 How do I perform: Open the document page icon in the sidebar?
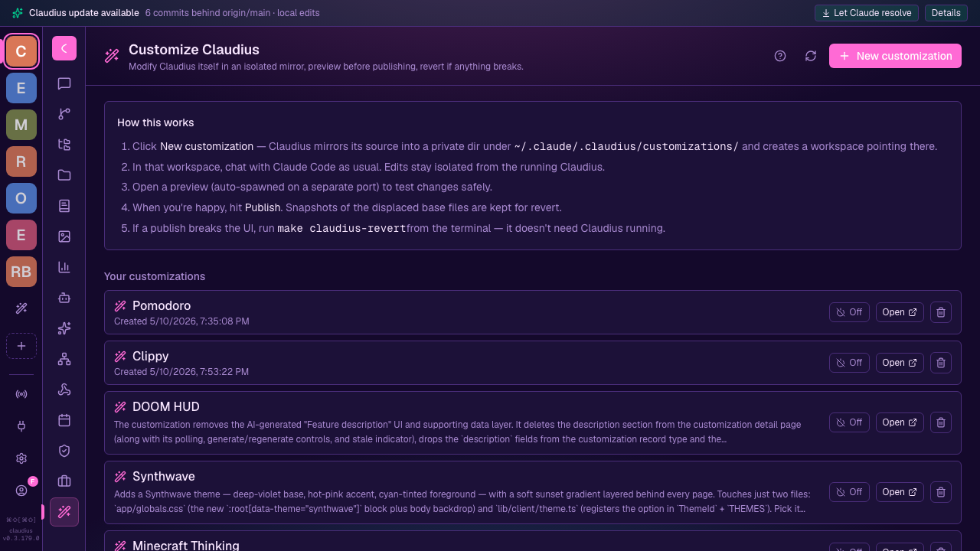coord(64,206)
